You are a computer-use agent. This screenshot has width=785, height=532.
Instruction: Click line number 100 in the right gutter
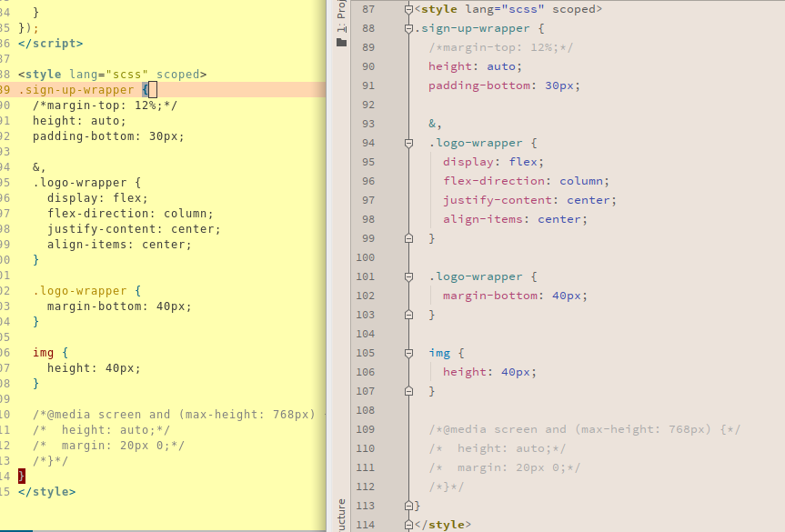click(x=366, y=257)
